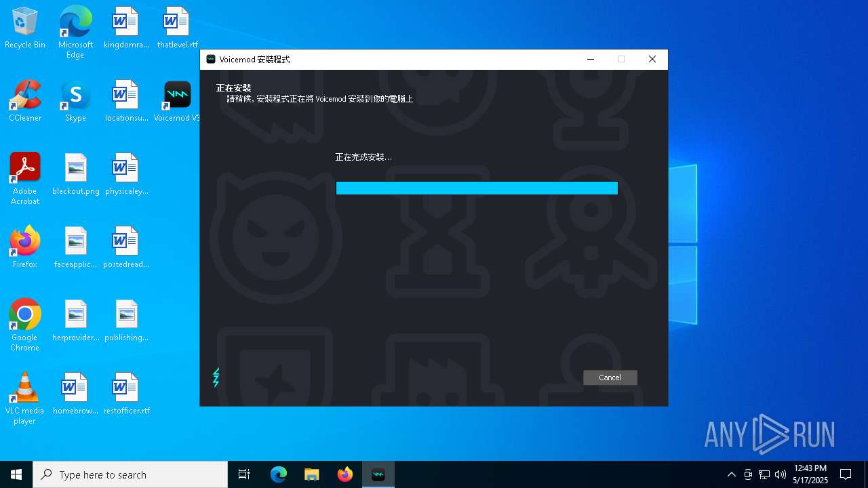This screenshot has width=868, height=488.
Task: Select the Adobe Acrobat desktop shortcut
Action: click(x=25, y=179)
